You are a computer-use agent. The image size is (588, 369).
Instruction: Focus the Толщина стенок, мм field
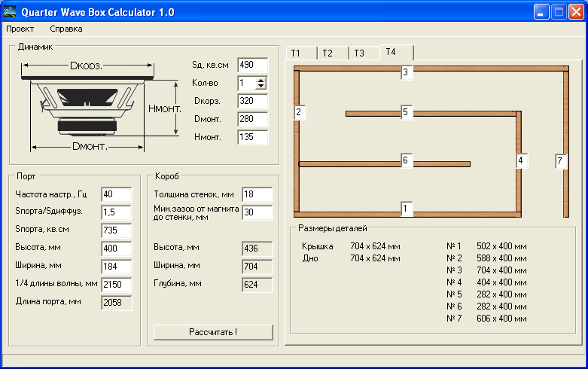[x=257, y=194]
